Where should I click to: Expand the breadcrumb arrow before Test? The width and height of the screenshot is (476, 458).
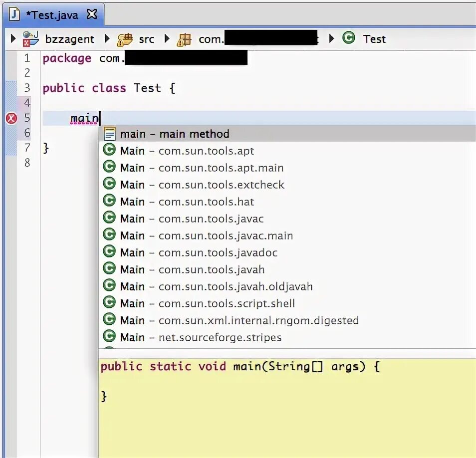(332, 38)
